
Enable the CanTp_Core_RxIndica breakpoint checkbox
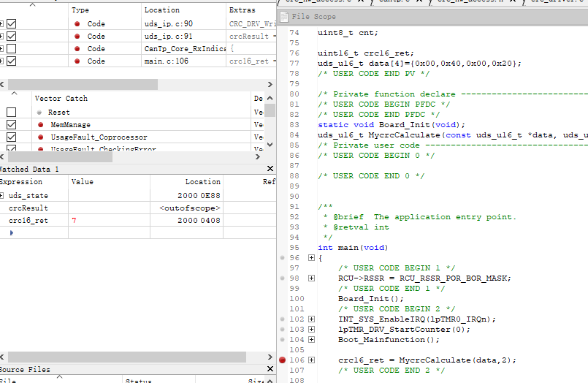point(11,48)
